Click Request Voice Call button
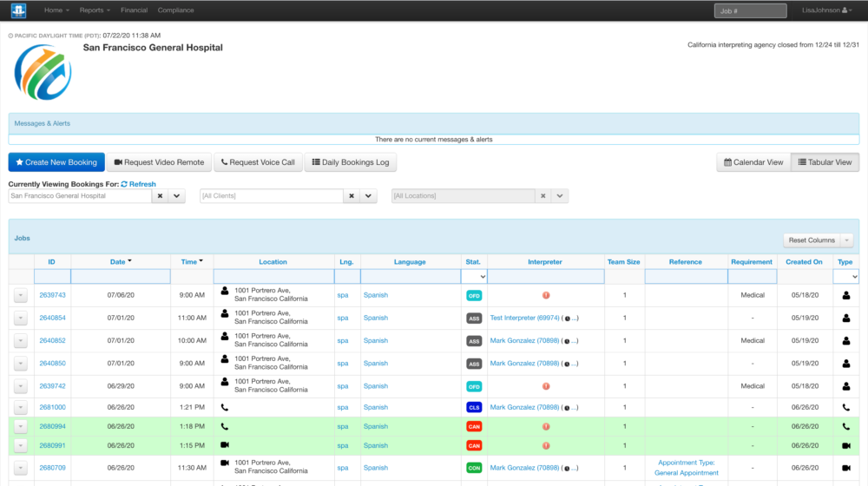Image resolution: width=868 pixels, height=486 pixels. coord(258,162)
